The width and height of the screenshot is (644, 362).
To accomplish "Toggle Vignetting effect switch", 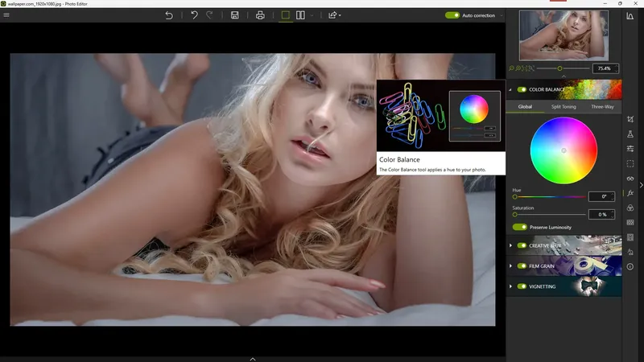I will pos(522,286).
